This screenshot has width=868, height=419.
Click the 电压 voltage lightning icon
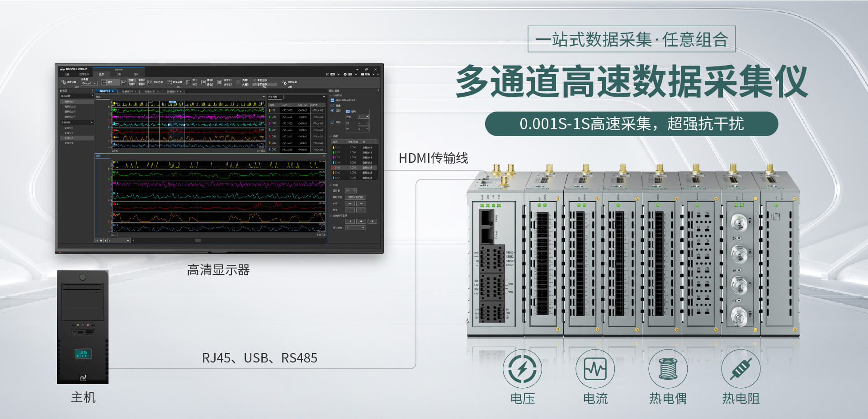point(522,369)
